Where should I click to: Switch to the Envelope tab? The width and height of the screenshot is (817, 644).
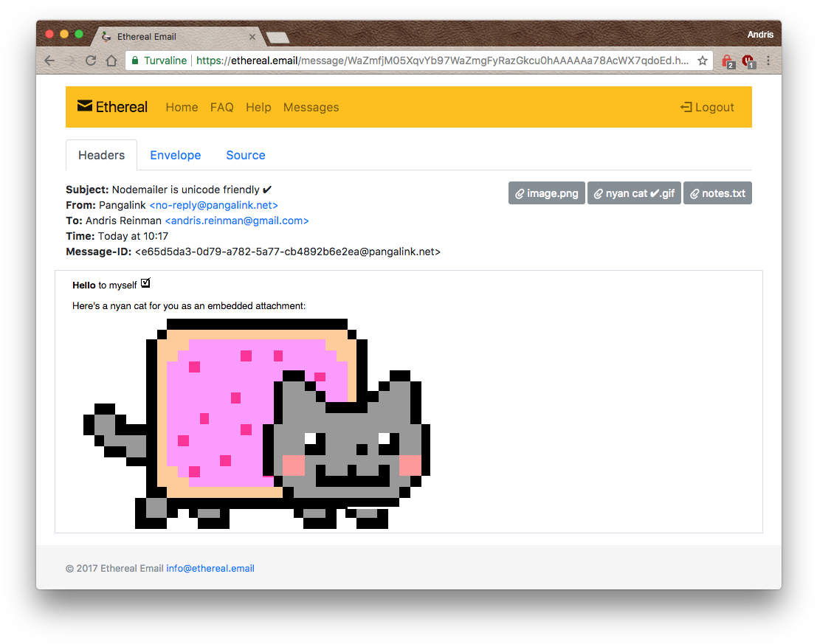pos(175,155)
